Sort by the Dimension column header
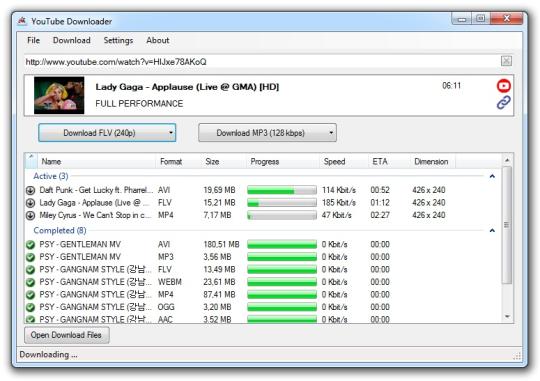The height and width of the screenshot is (381, 540). pyautogui.click(x=433, y=161)
